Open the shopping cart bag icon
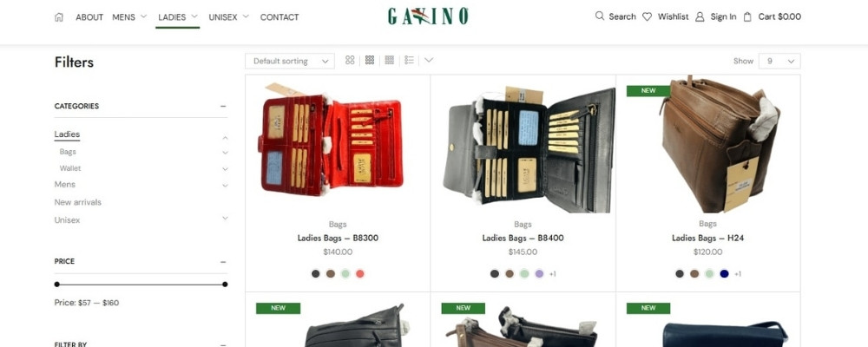 tap(747, 16)
